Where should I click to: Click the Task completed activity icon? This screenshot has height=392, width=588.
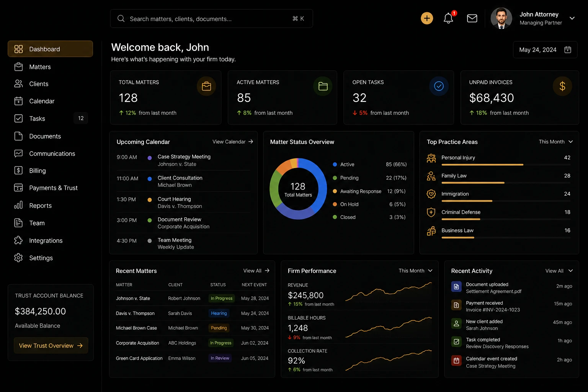click(456, 341)
